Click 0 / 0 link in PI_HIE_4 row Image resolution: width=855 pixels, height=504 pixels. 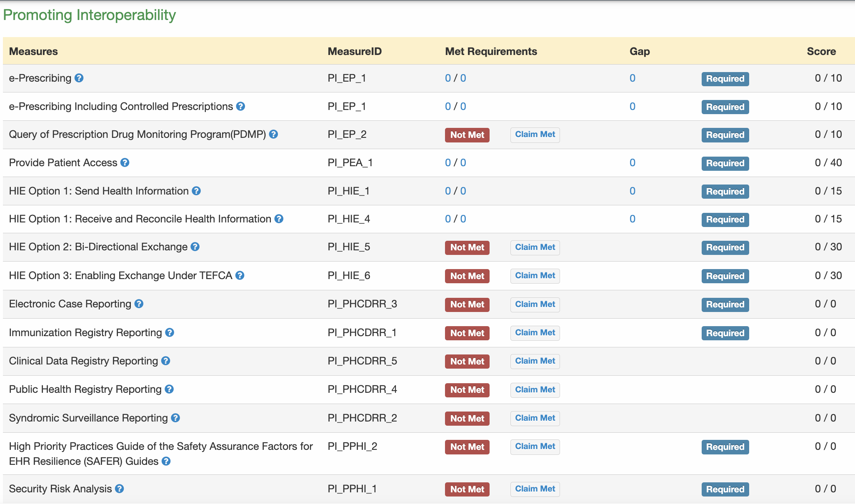(x=455, y=219)
